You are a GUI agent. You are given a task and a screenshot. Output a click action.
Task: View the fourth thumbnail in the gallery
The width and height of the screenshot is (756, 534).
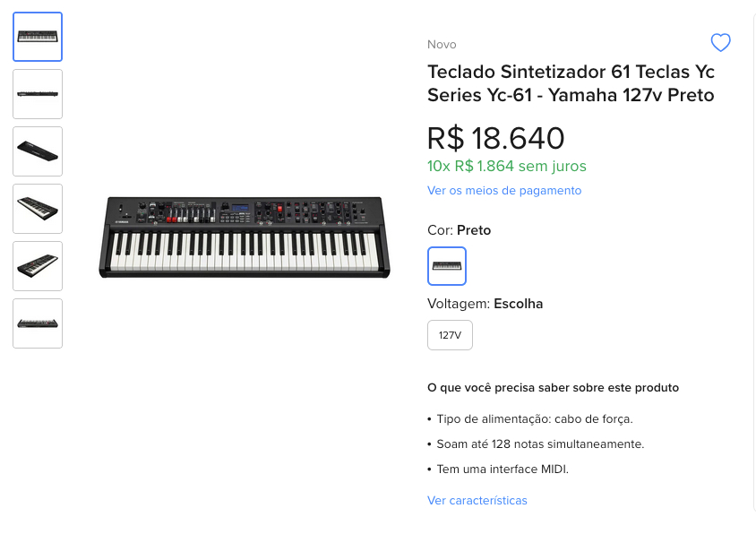pyautogui.click(x=38, y=209)
